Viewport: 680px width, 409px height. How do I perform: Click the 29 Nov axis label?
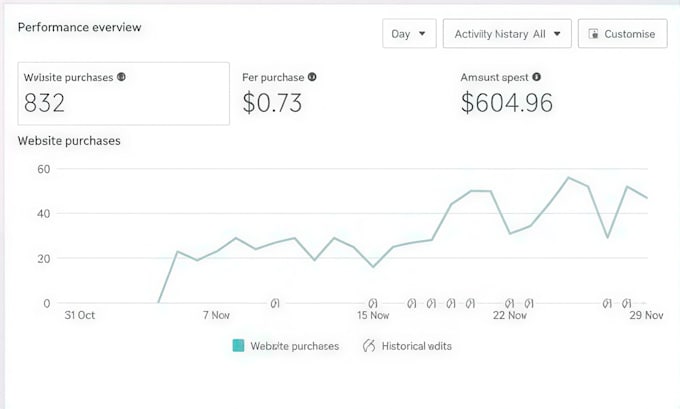click(x=646, y=315)
